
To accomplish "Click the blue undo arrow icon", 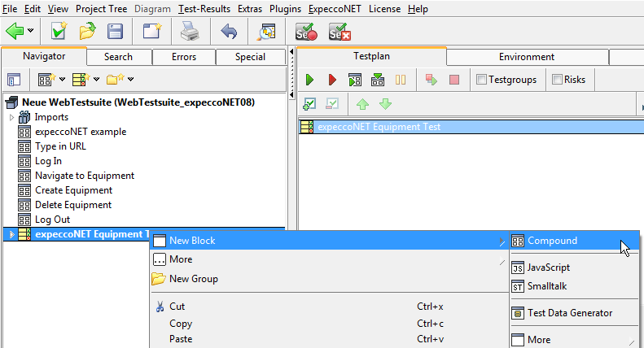I will (229, 32).
